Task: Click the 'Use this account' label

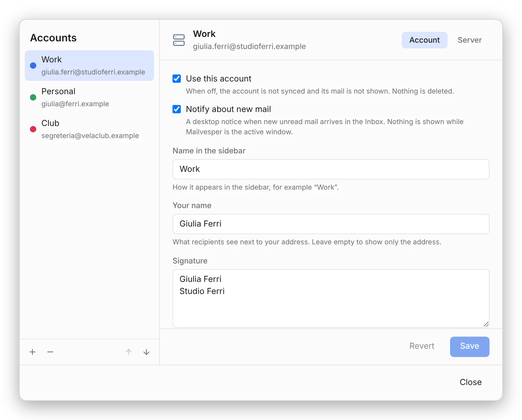Action: tap(219, 79)
